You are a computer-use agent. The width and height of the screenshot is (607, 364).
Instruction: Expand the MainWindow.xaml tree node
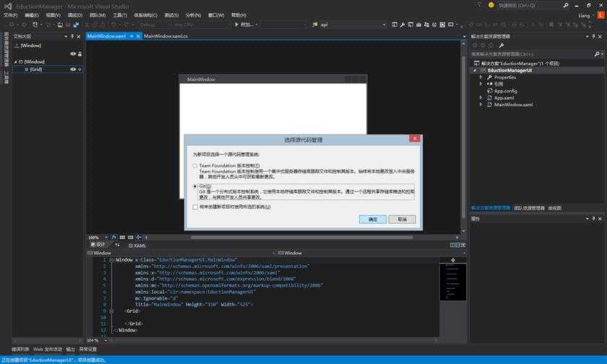(x=481, y=105)
